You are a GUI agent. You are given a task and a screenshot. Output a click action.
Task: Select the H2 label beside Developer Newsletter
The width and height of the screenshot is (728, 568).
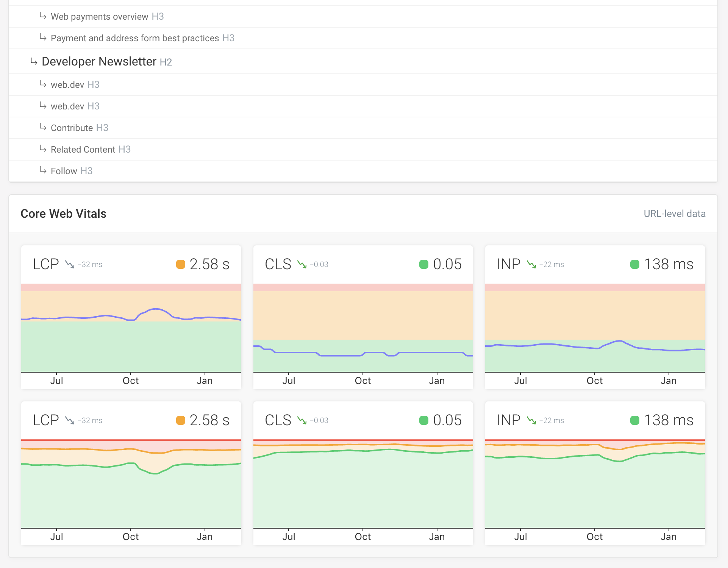[x=166, y=62]
